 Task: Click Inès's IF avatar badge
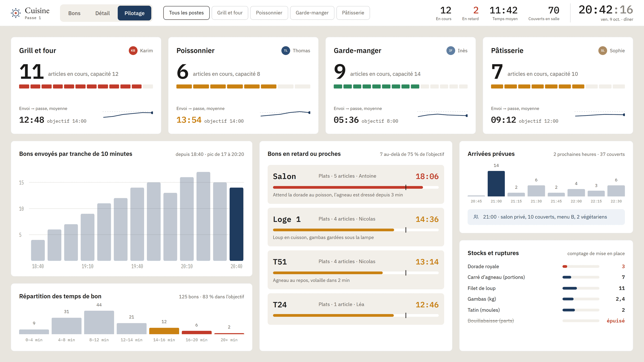[451, 51]
